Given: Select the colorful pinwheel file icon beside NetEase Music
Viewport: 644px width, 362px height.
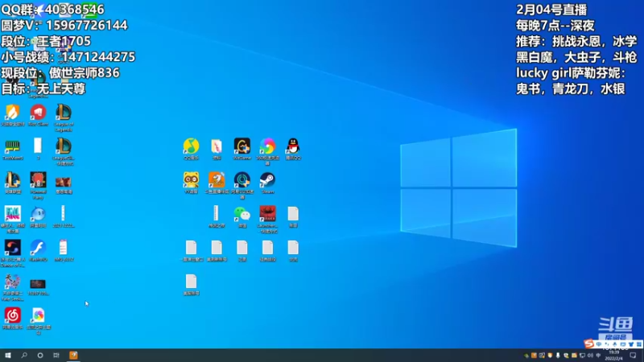Looking at the screenshot, I should click(x=38, y=315).
